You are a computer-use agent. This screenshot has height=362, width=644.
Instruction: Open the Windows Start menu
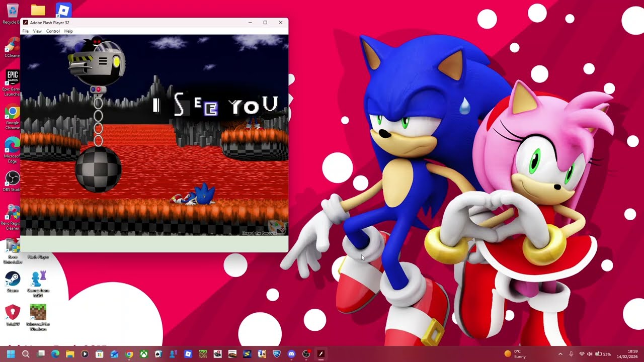point(11,354)
